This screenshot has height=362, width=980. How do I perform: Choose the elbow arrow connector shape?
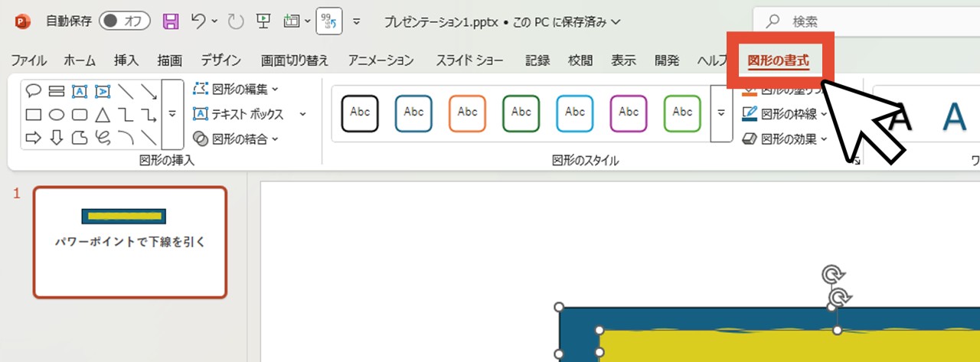[x=149, y=115]
